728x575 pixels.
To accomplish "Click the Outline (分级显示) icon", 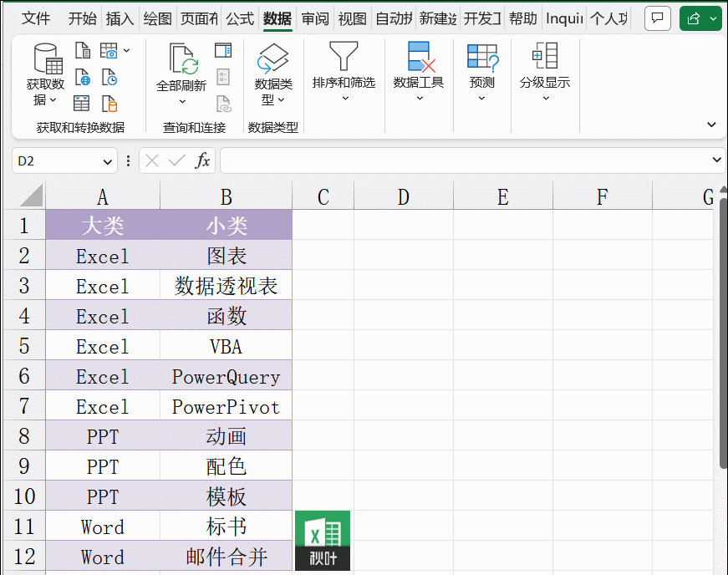I will [x=545, y=56].
